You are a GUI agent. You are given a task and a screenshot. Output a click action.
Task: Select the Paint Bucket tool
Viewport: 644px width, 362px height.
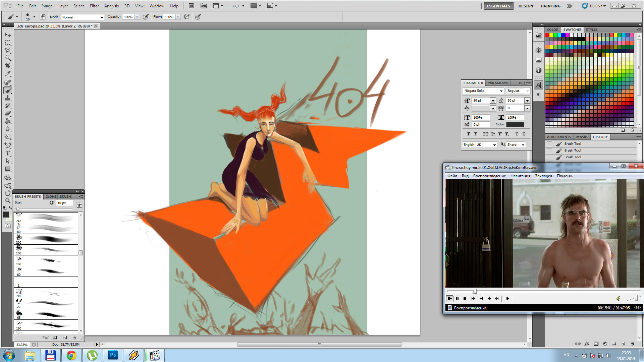pyautogui.click(x=8, y=121)
